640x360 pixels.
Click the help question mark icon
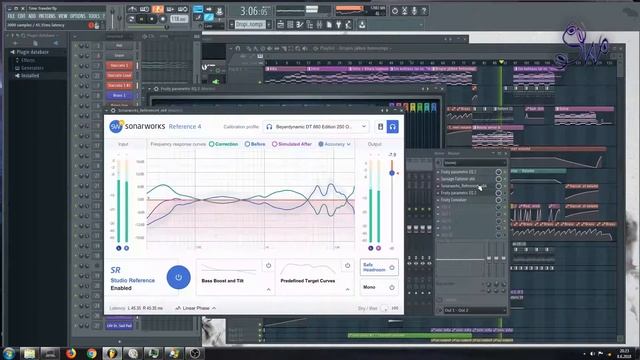point(424,11)
